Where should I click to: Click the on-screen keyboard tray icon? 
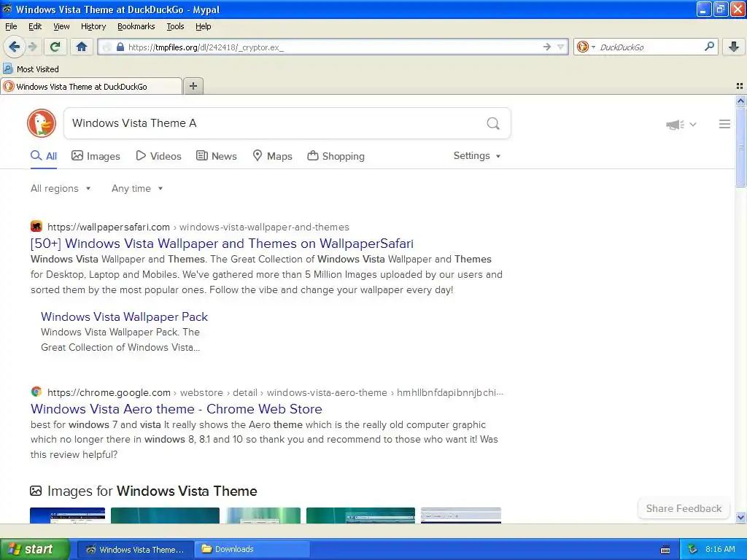pyautogui.click(x=665, y=550)
